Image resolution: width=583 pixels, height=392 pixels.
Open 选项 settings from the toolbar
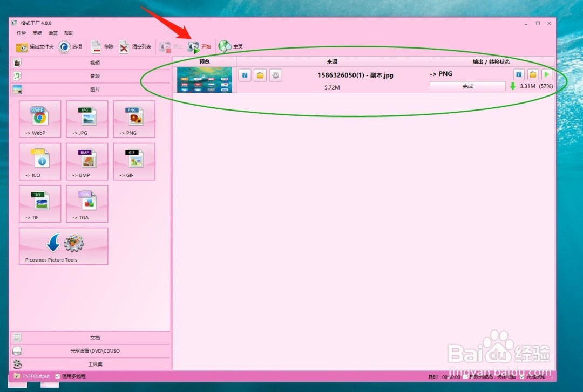tap(70, 47)
